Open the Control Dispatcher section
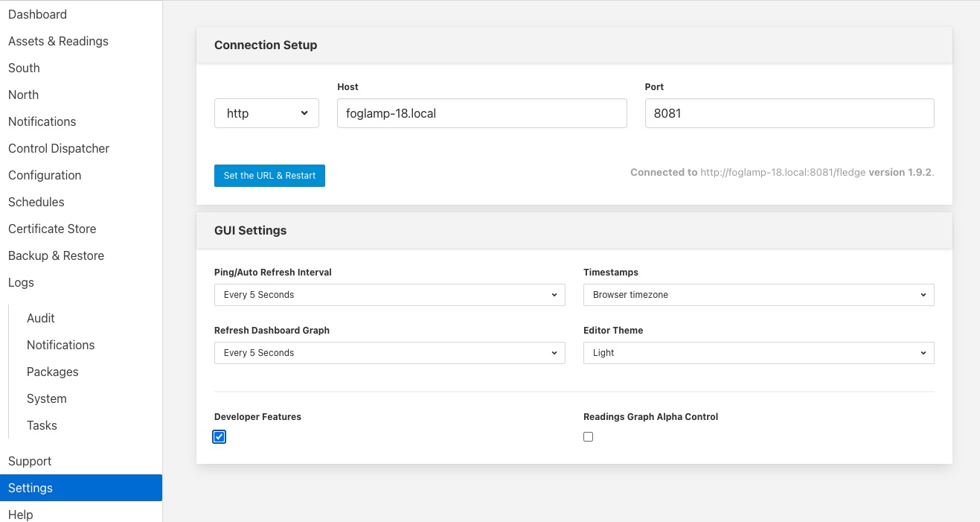This screenshot has width=980, height=522. coord(59,148)
